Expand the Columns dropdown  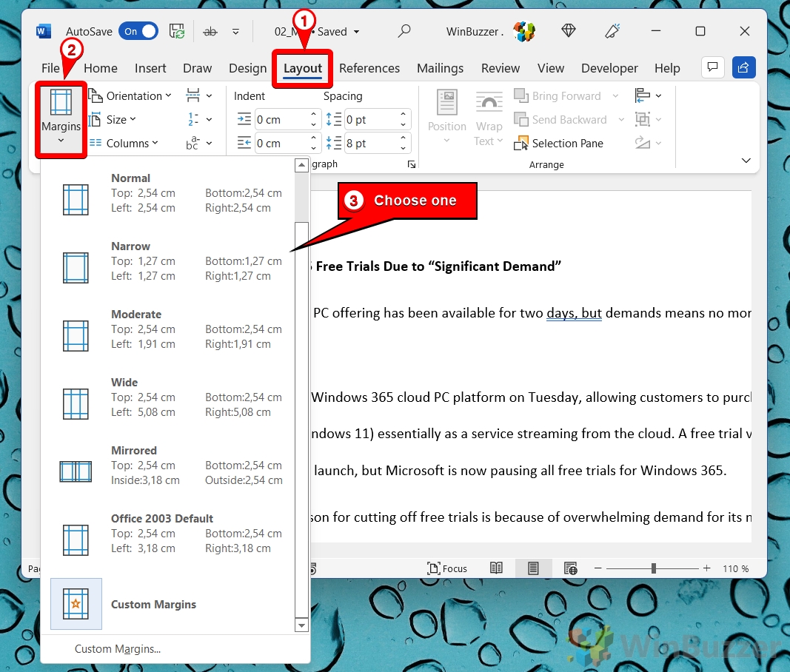(x=124, y=144)
